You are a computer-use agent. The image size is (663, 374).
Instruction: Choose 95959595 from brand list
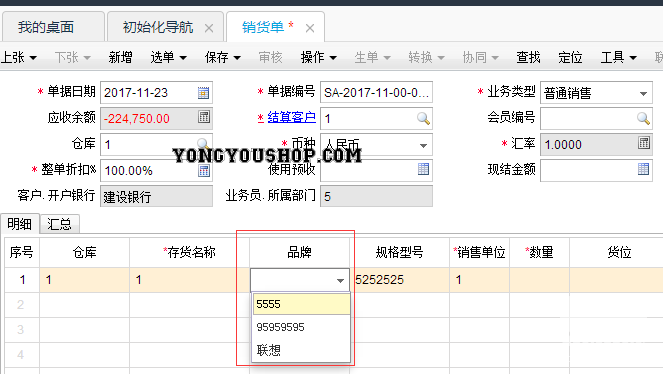tap(301, 327)
